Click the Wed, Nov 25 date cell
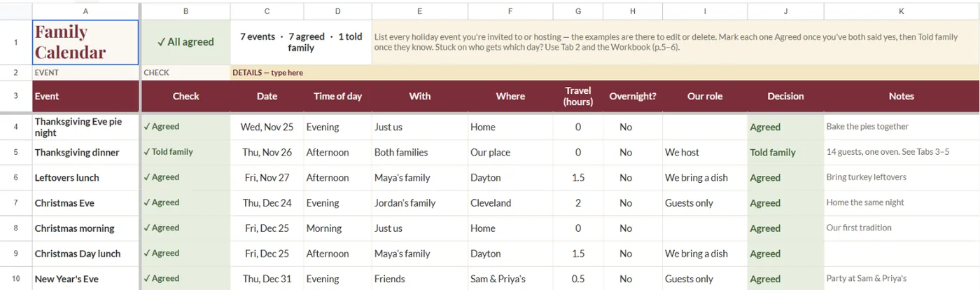 (x=267, y=127)
